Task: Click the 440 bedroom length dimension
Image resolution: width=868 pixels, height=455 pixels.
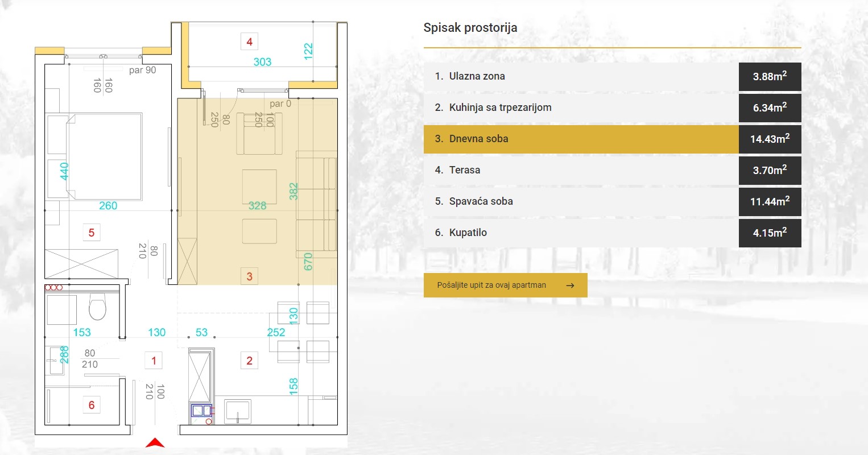Action: [x=64, y=171]
